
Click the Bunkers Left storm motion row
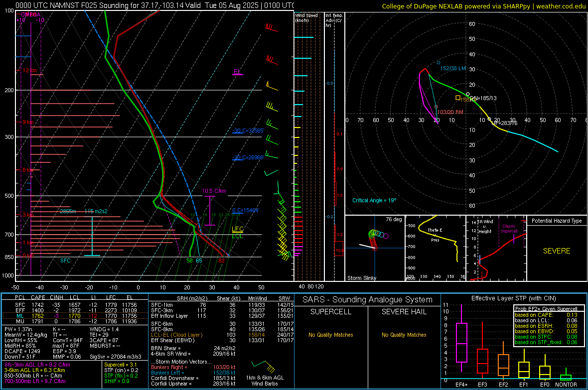point(193,373)
